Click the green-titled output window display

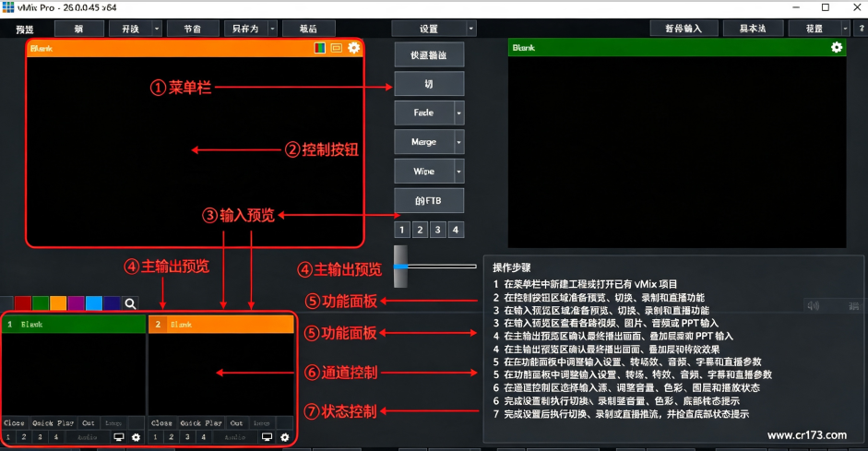[677, 151]
